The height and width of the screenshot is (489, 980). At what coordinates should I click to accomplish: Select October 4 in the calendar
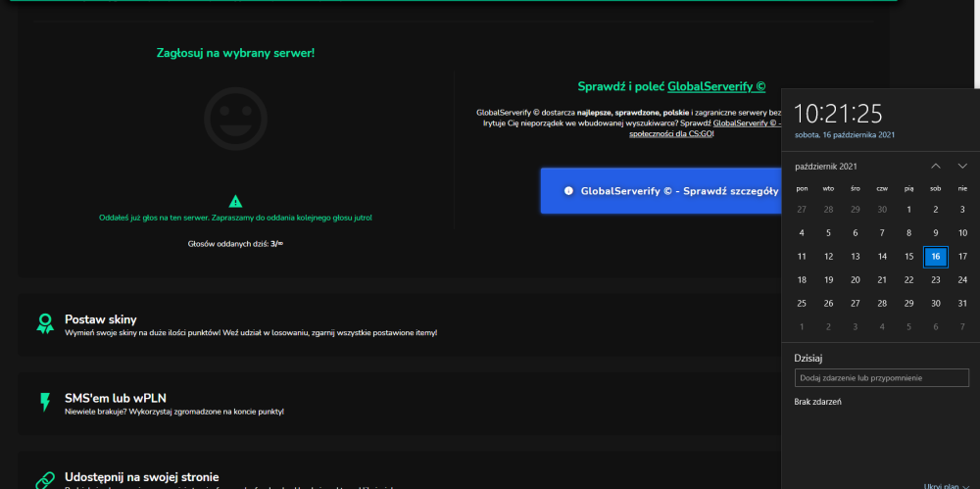[802, 233]
